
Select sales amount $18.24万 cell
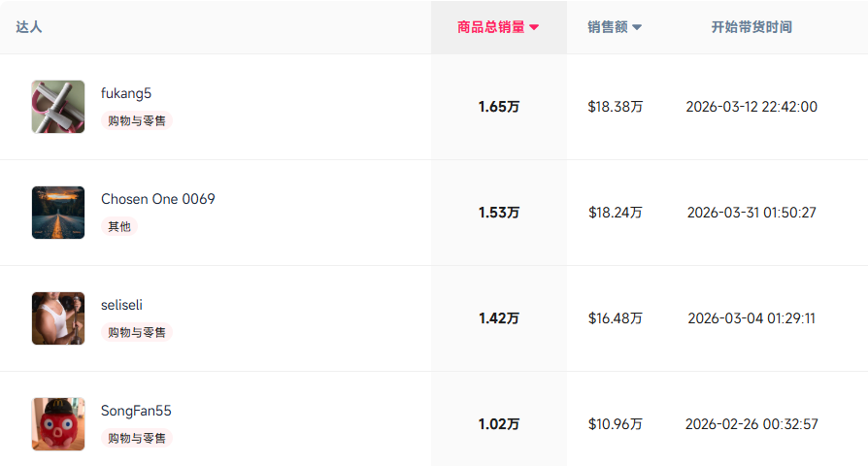click(x=615, y=213)
